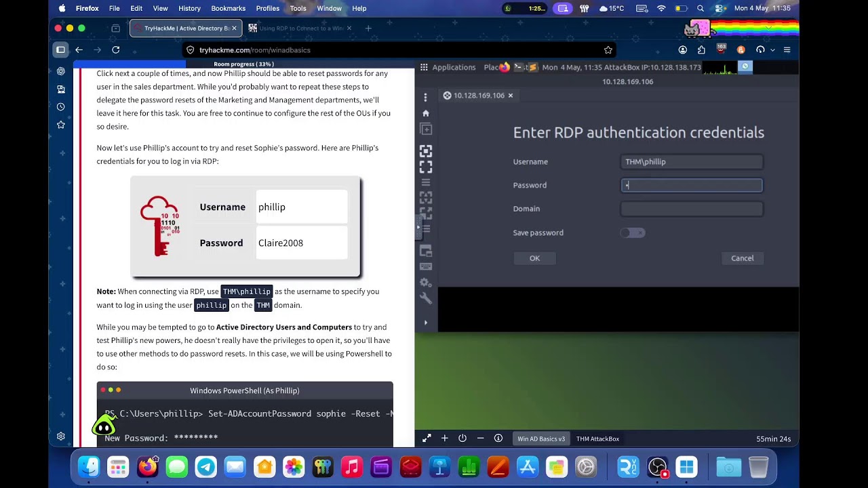Open the Tools menu
This screenshot has width=868, height=488.
(298, 8)
